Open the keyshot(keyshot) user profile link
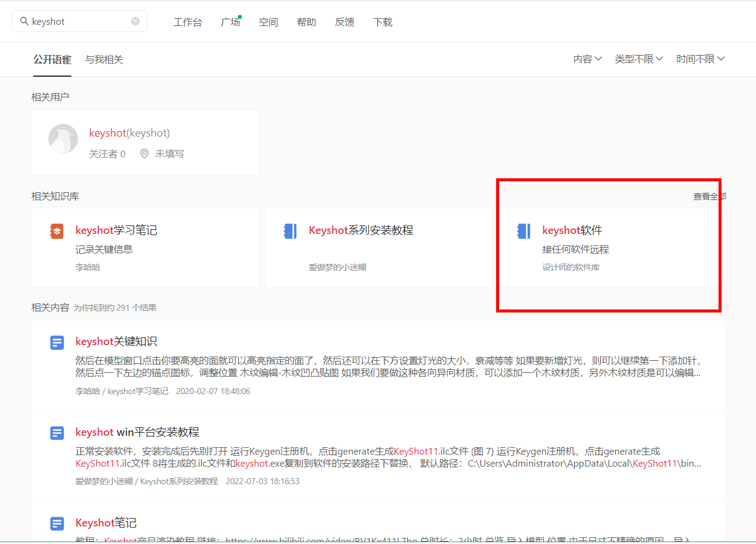The height and width of the screenshot is (544, 756). tap(129, 133)
